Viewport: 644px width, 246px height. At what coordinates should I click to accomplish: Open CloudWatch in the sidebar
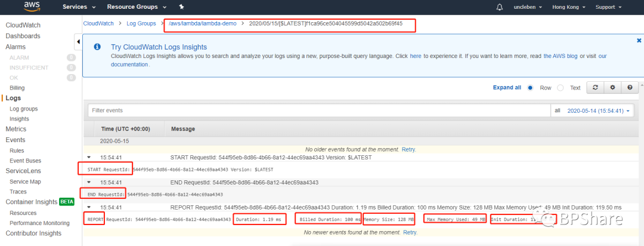coord(23,25)
